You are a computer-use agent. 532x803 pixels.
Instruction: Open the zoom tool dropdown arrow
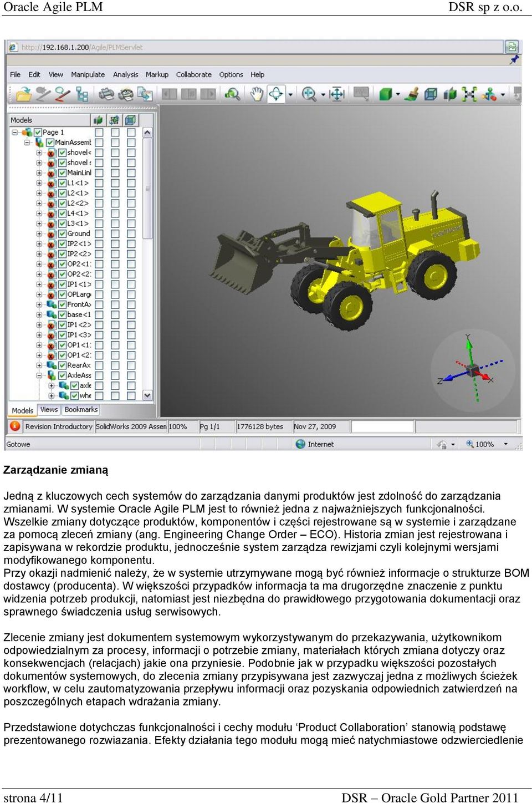click(x=323, y=95)
